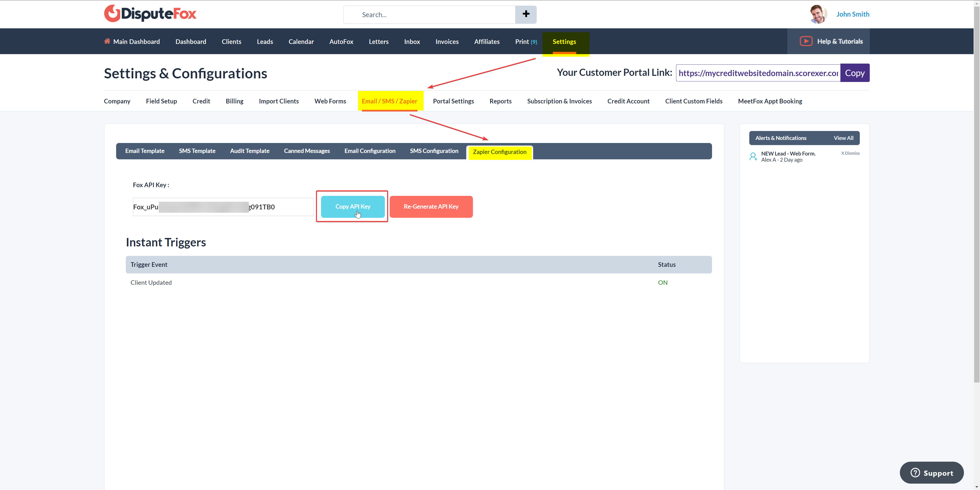
Task: Click the plus icon beside the search bar
Action: pos(526,14)
